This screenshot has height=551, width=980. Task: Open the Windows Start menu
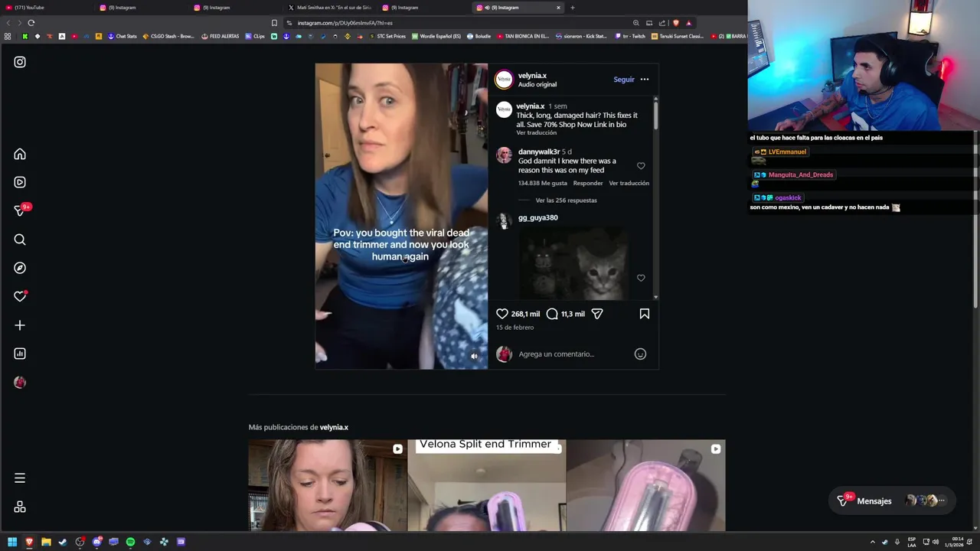pos(12,542)
